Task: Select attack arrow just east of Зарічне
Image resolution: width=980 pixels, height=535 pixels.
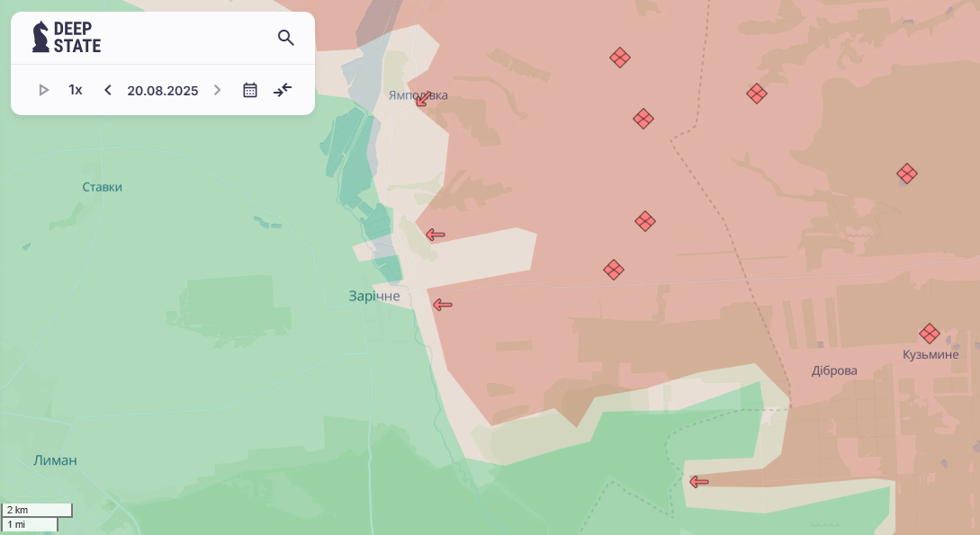Action: coord(442,305)
